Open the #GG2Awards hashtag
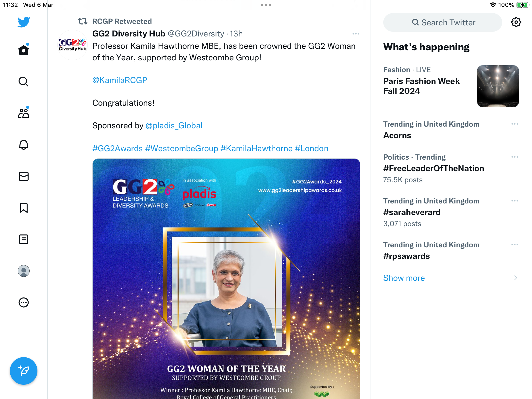This screenshot has height=399, width=532. [x=117, y=149]
